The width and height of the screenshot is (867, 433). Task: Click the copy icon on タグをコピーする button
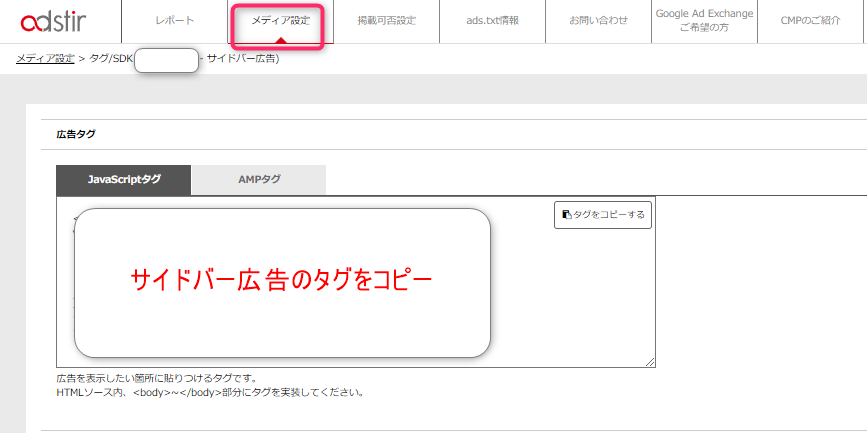pos(567,215)
